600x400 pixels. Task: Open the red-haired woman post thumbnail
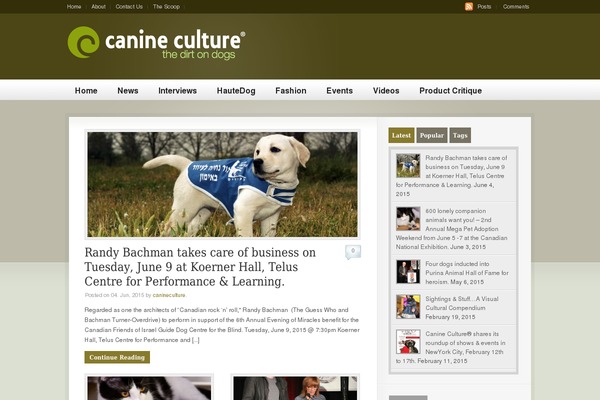(x=295, y=388)
